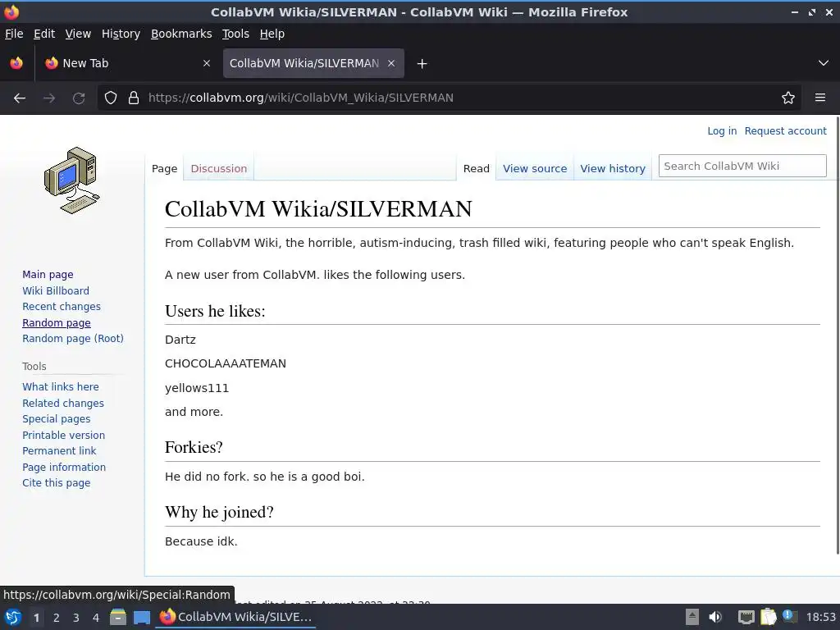Click the Forkies? heading
Viewport: 840px width, 630px height.
point(194,447)
